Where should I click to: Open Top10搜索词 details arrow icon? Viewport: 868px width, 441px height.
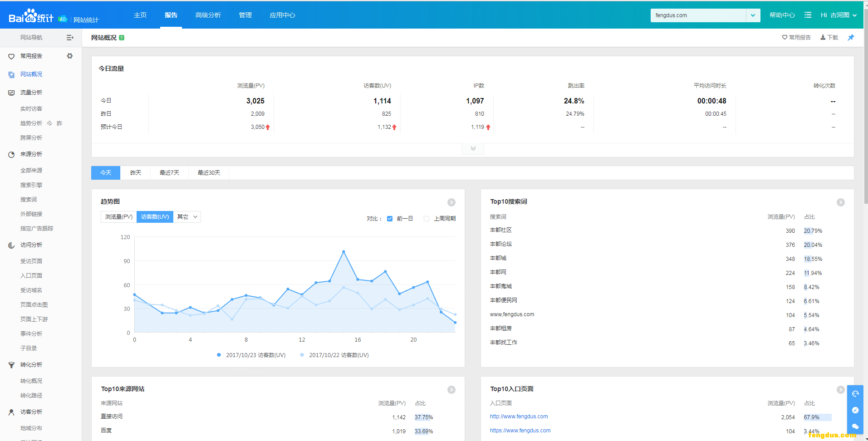(x=840, y=202)
